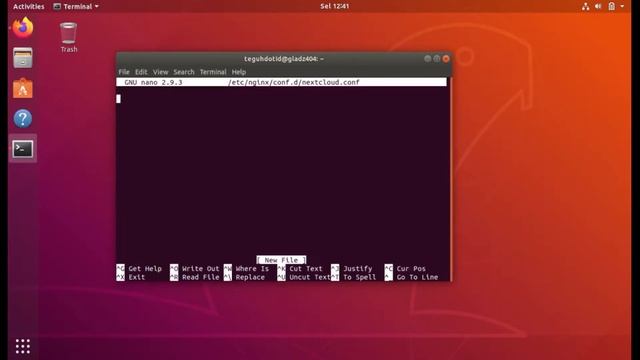Click the Get Help shortcut label
This screenshot has height=360, width=640.
tap(145, 269)
